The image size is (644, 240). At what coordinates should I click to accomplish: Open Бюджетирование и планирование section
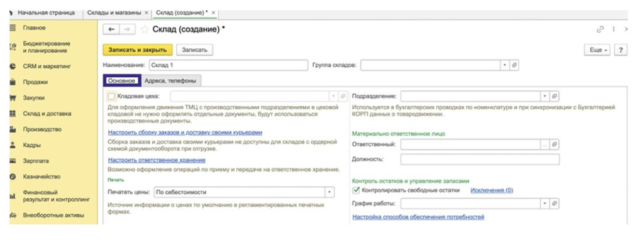tap(47, 47)
